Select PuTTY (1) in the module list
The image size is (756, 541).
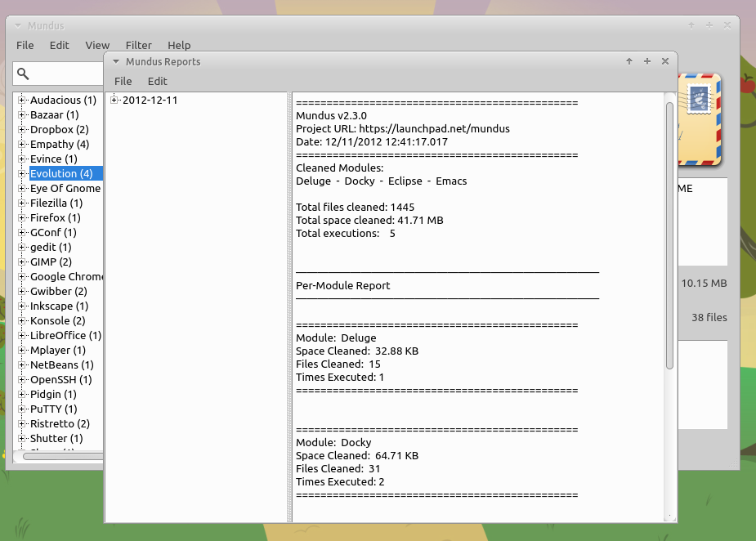tap(53, 409)
